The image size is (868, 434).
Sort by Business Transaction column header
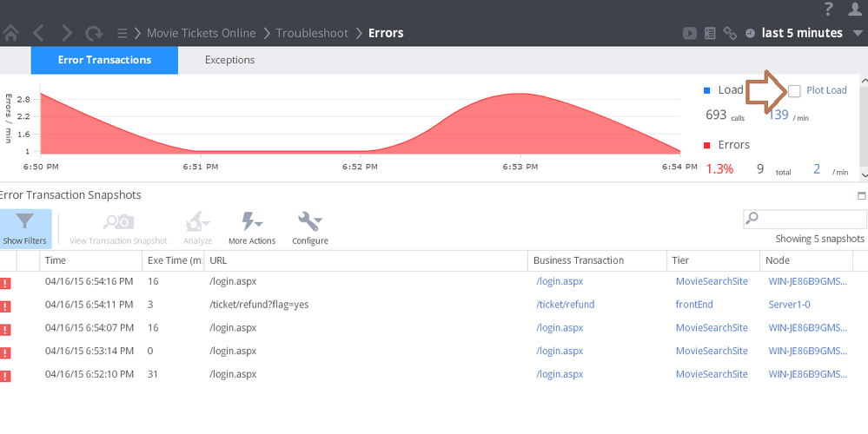pos(598,260)
